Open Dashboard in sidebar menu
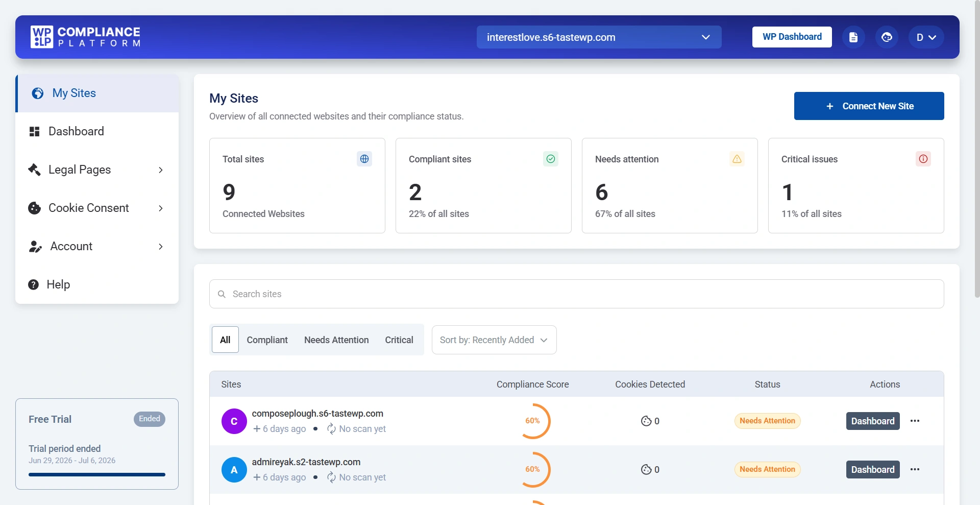 [97, 132]
